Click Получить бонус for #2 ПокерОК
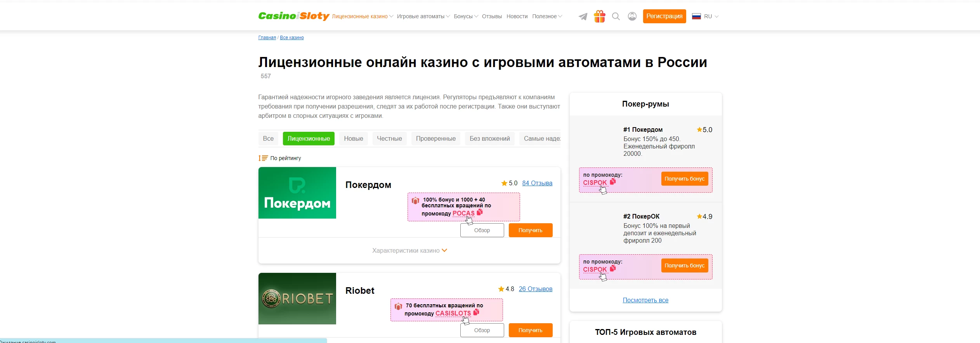Viewport: 980px width, 343px height. tap(685, 265)
